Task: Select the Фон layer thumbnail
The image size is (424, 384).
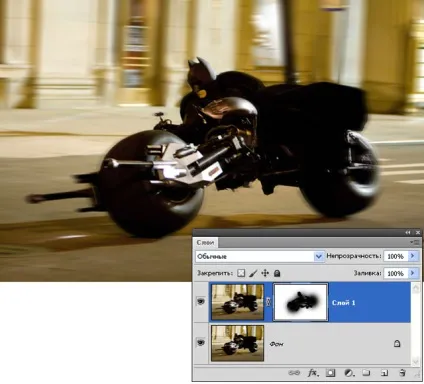Action: pos(237,343)
